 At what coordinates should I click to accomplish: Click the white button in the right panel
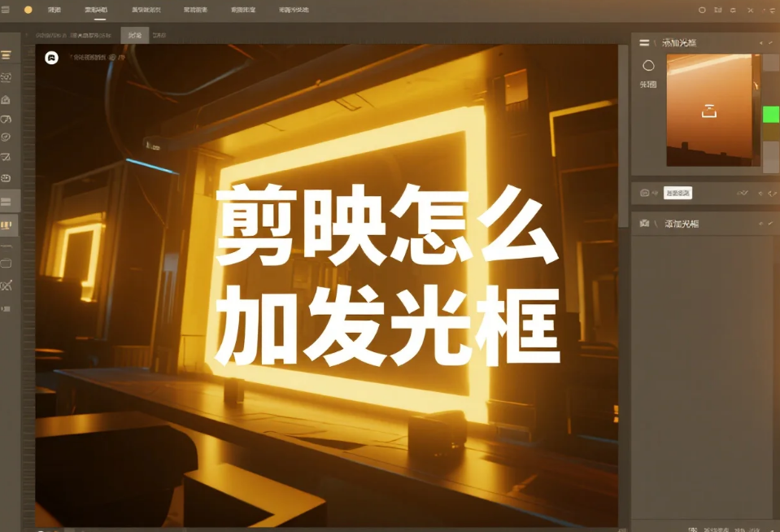point(678,193)
